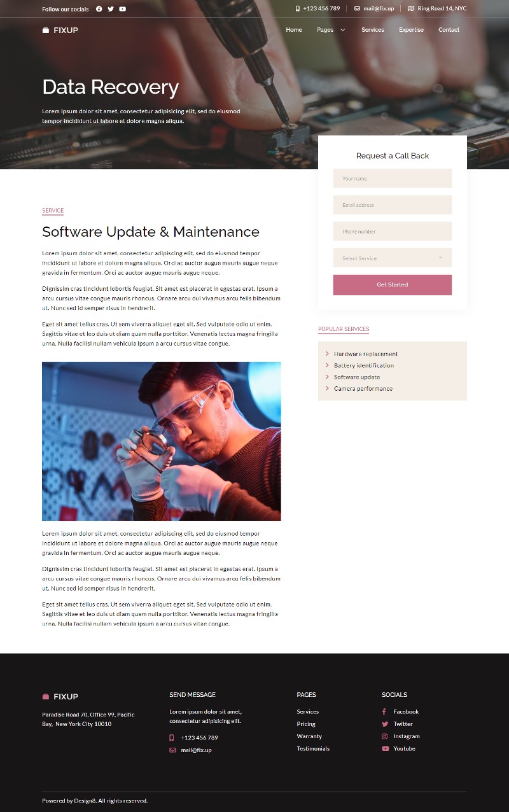Click the FIXUP logo in navigation
This screenshot has height=812, width=509.
[x=60, y=30]
